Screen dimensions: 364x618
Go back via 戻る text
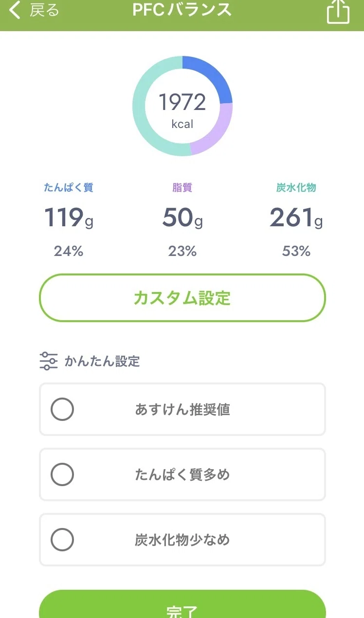44,10
